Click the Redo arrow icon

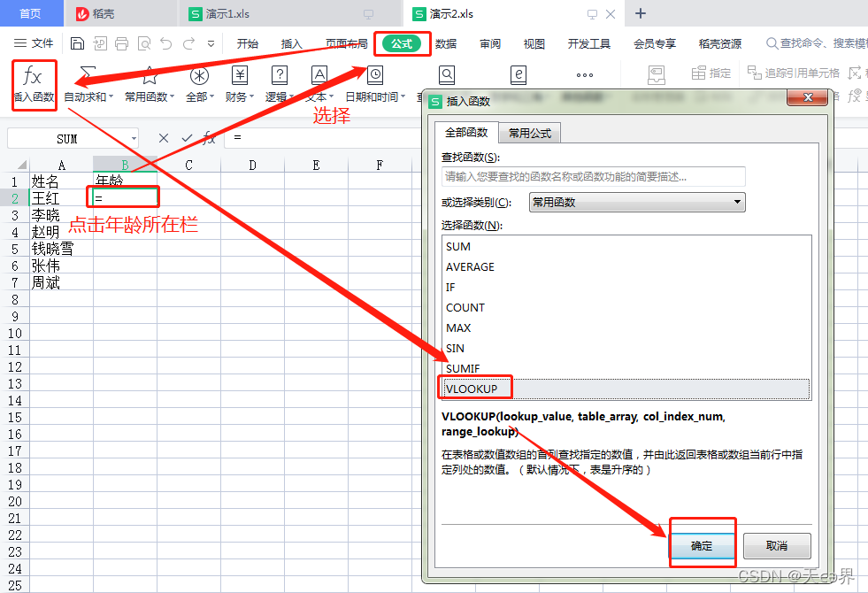188,43
